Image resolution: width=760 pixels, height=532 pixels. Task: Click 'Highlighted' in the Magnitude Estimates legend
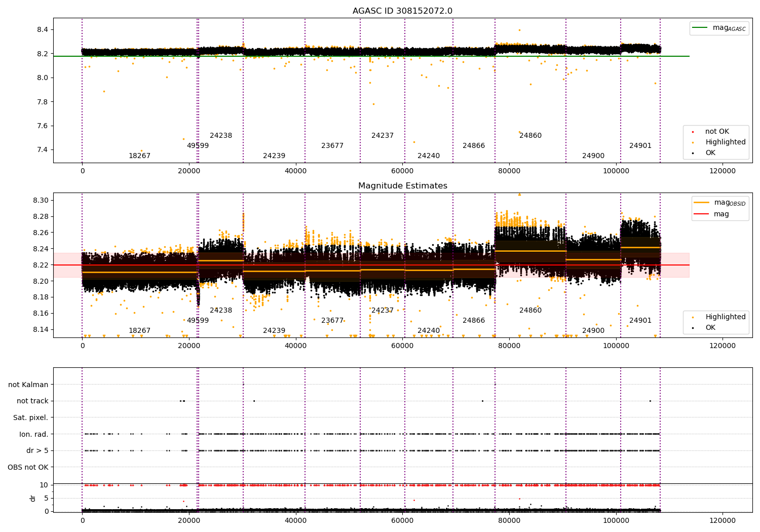[x=726, y=317]
